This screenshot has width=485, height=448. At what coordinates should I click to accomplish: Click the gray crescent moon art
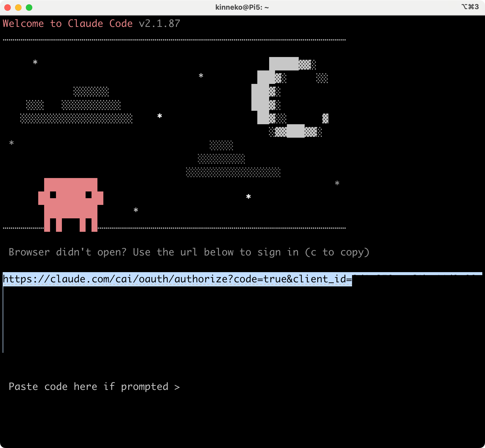coord(290,97)
